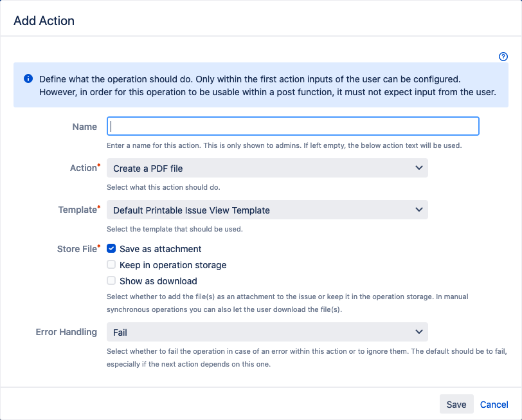Enable Keep in operation storage checkbox

[x=111, y=265]
